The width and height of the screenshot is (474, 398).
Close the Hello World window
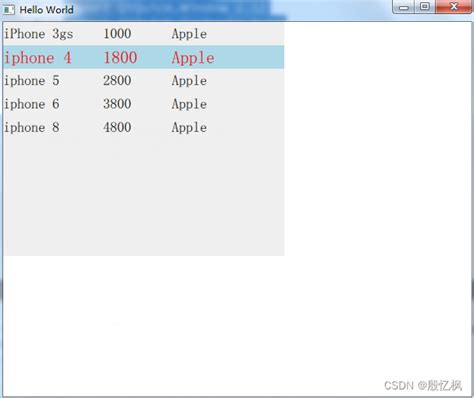(453, 7)
